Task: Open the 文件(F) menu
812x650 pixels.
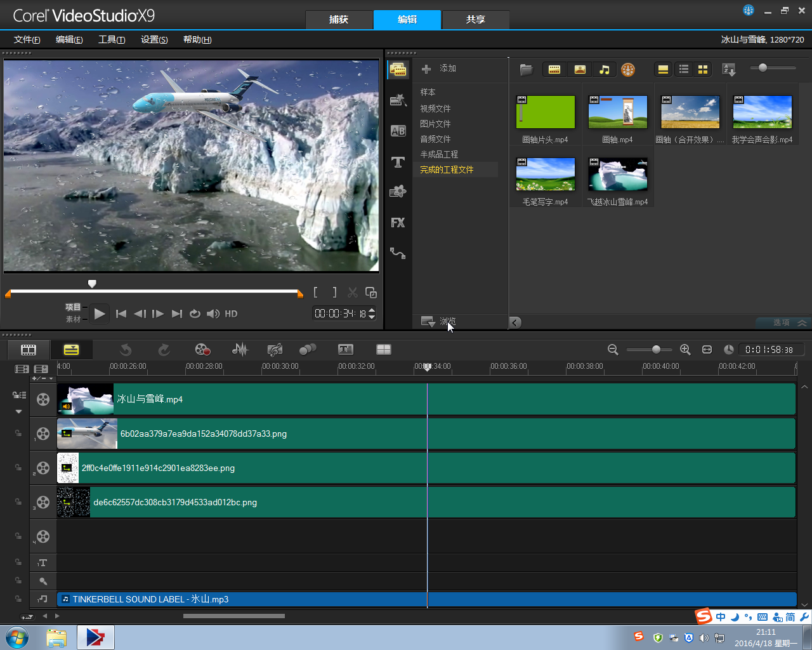Action: point(27,39)
